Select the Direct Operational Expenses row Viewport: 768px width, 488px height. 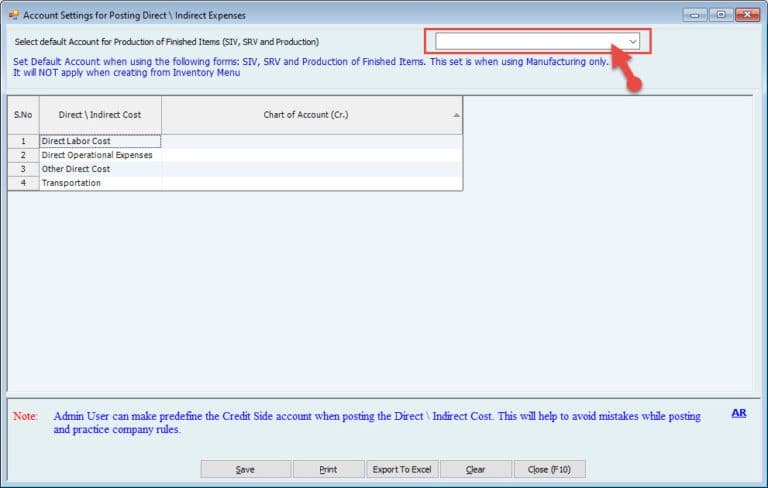coord(99,155)
